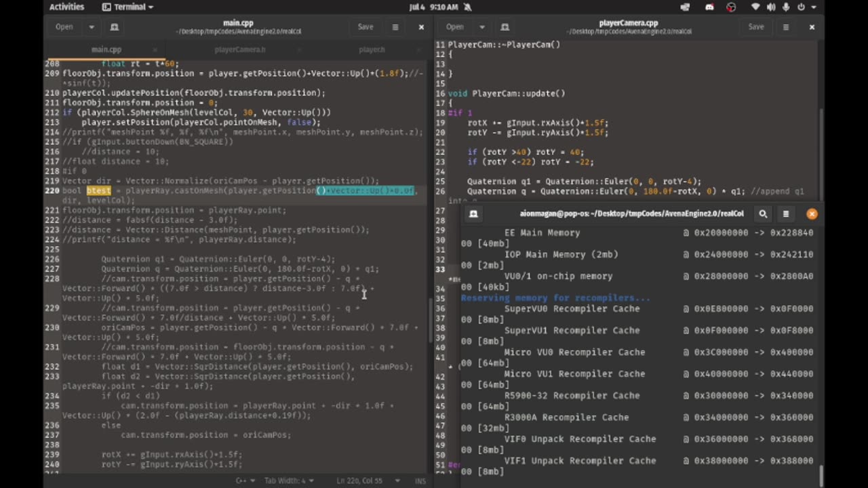Click 'cam.transform.position = oriCamPos;' on line 237
868x488 pixels.
[x=206, y=435]
